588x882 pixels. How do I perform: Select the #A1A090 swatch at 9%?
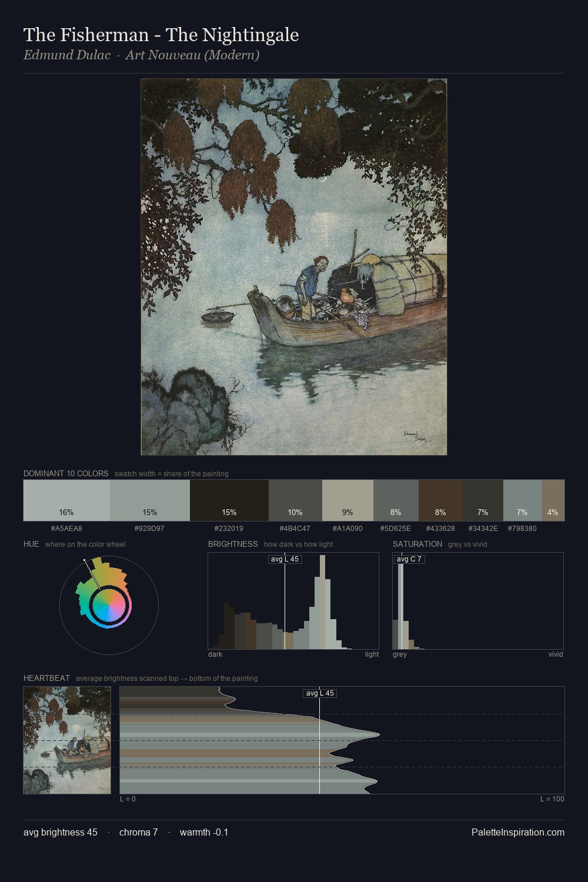pos(348,500)
